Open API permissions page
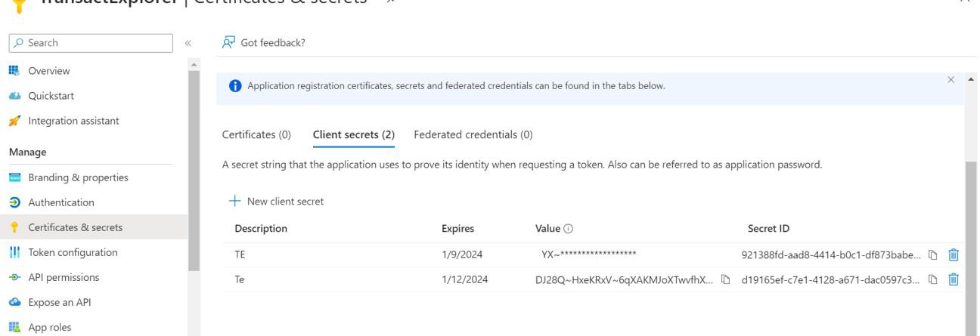Viewport: 980px width, 336px height. click(x=64, y=277)
